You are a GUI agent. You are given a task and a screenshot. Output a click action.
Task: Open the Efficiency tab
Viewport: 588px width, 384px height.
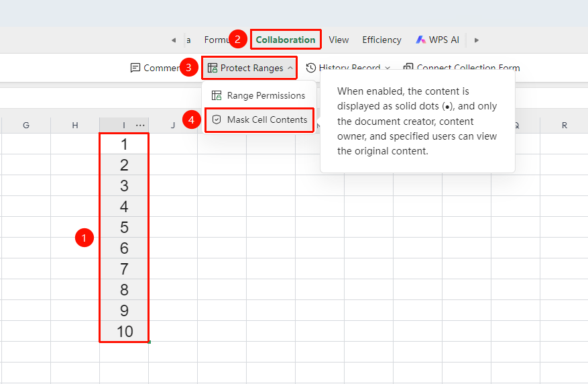tap(381, 40)
